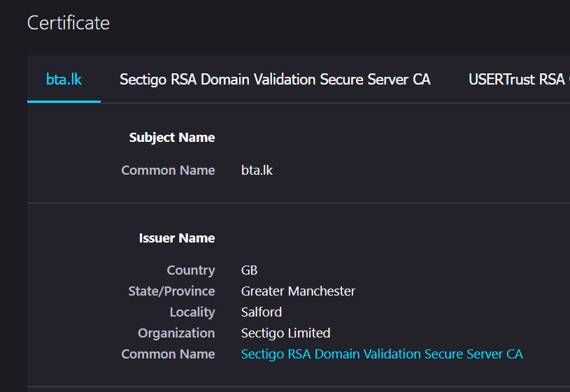Click the Greater Manchester state value

(x=298, y=291)
